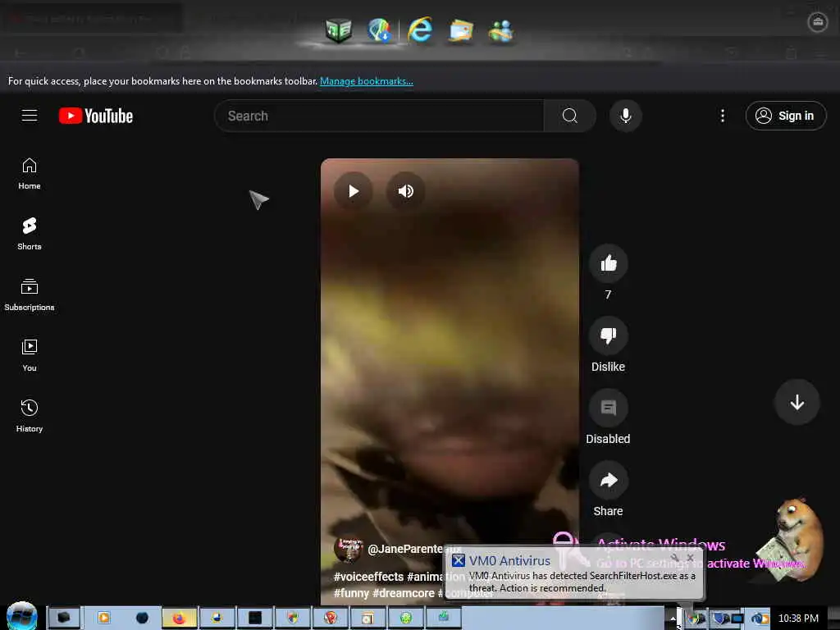Click the SearchFilterHost.exe threat message
The height and width of the screenshot is (630, 840).
[582, 582]
